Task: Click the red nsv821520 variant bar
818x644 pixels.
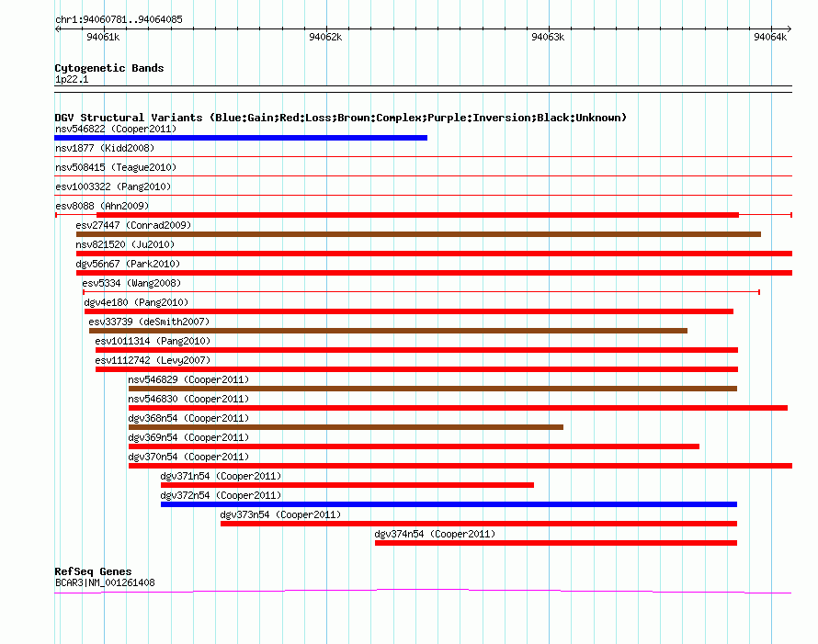Action: [x=434, y=254]
